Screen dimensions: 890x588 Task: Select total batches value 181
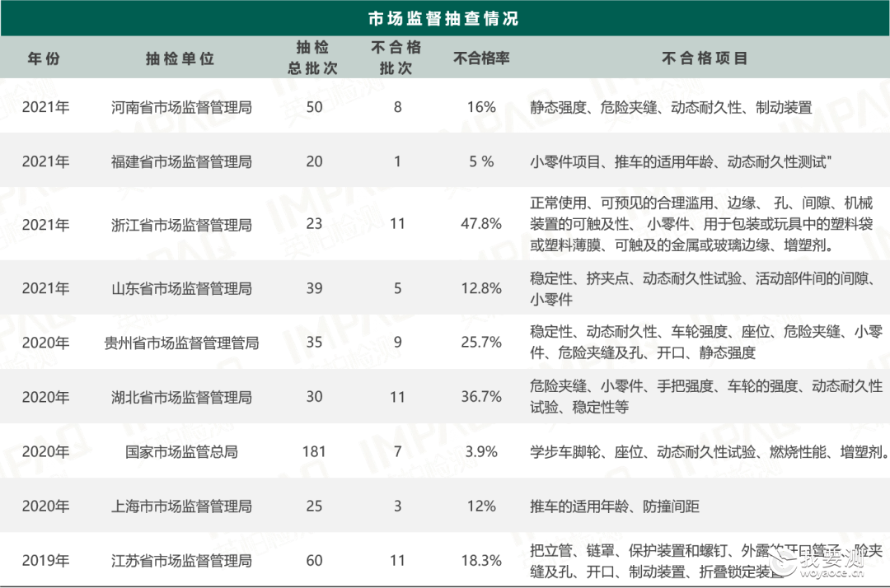[x=315, y=451]
